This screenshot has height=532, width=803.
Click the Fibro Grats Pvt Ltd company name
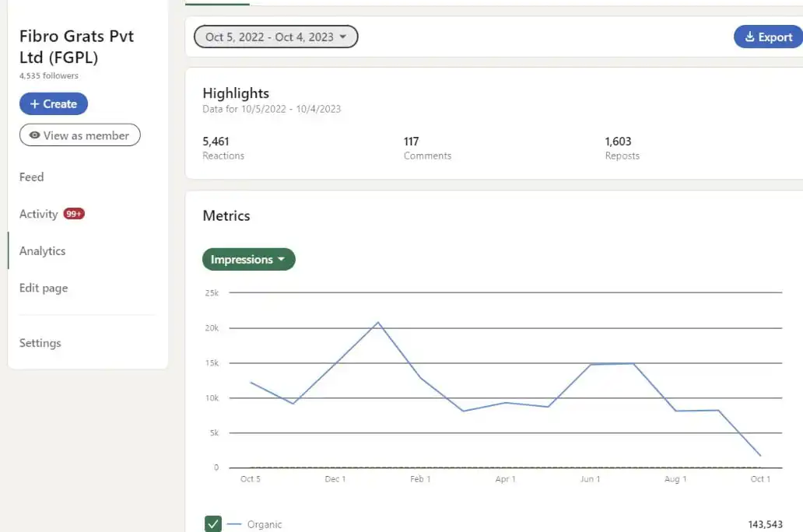tap(76, 47)
